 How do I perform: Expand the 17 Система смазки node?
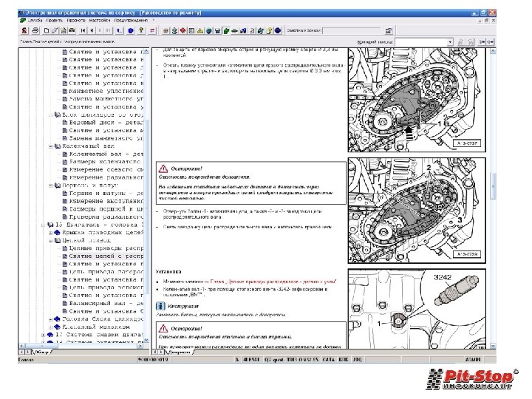tap(44, 335)
